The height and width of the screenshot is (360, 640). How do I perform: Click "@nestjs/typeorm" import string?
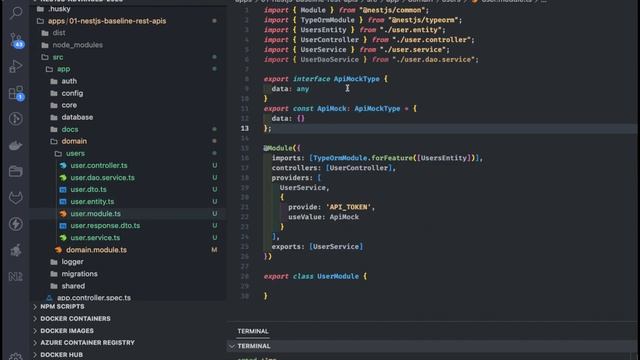click(423, 20)
